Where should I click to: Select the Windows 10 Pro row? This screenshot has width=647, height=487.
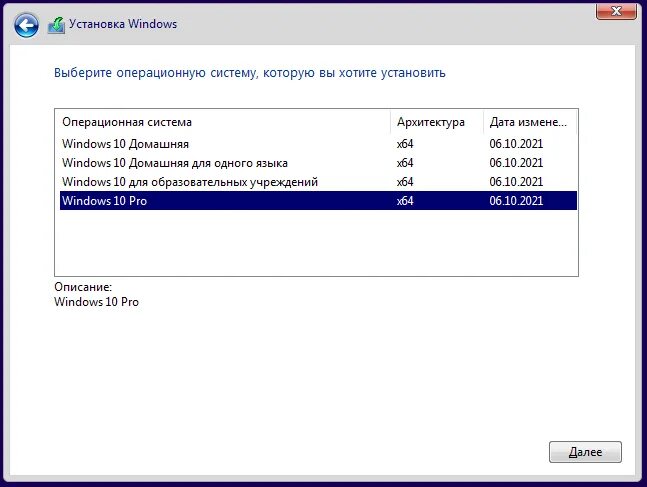[318, 201]
